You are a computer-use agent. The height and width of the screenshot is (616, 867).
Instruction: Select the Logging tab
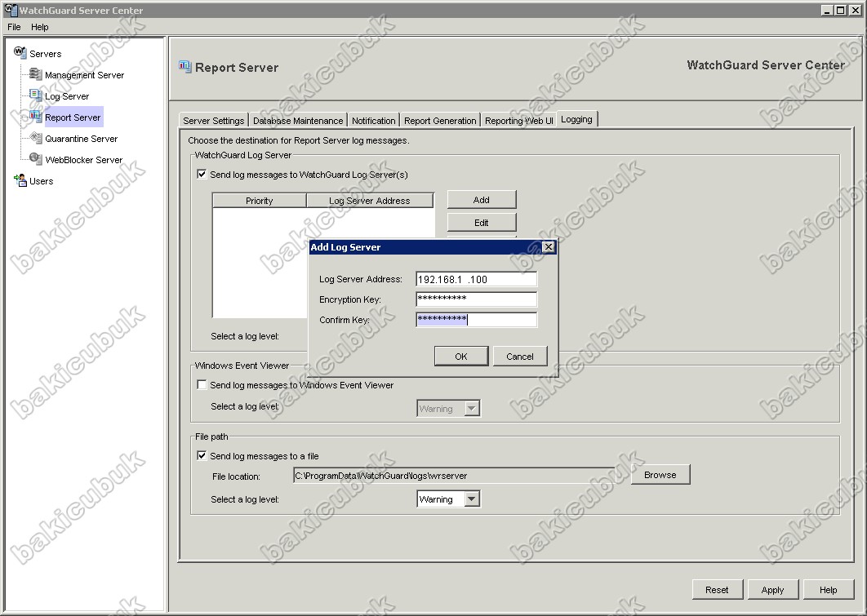point(576,119)
